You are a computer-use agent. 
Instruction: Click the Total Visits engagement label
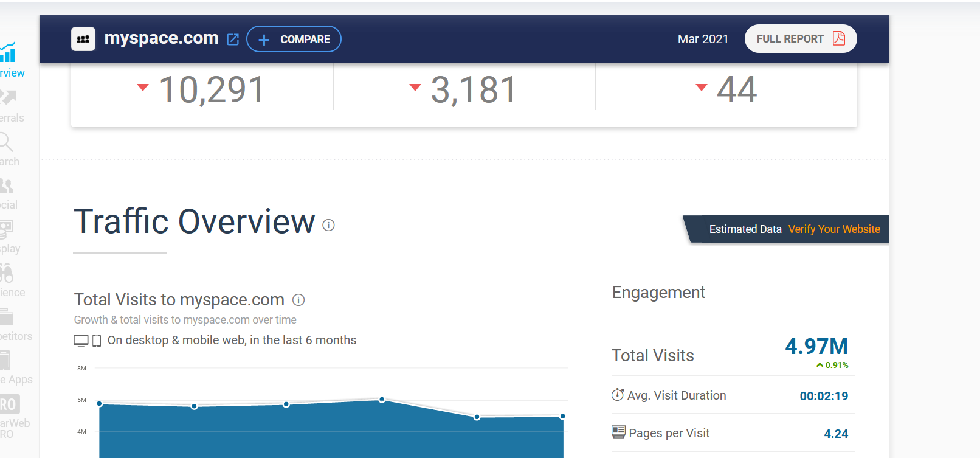tap(653, 356)
